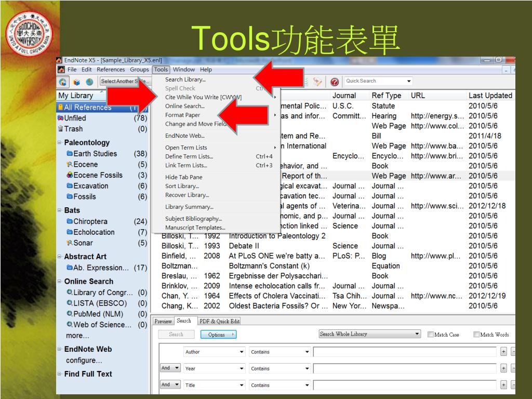Choose Online Search... menu item
The image size is (532, 399).
pyautogui.click(x=185, y=106)
